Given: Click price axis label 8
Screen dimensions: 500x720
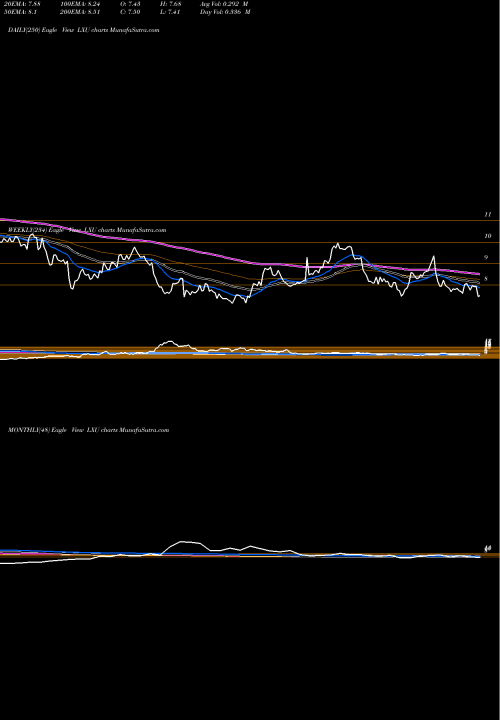Looking at the screenshot, I should pos(486,279).
